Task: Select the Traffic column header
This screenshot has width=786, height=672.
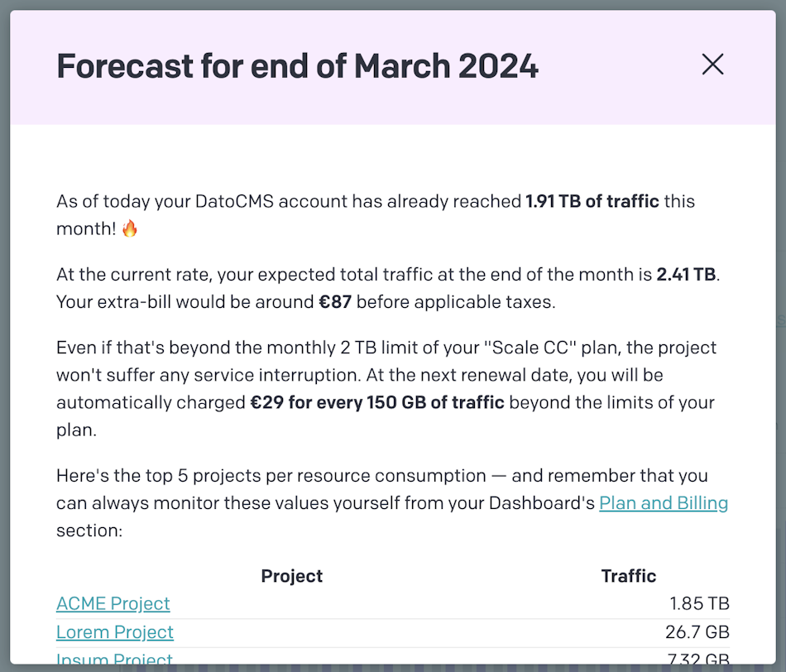Action: (x=628, y=575)
